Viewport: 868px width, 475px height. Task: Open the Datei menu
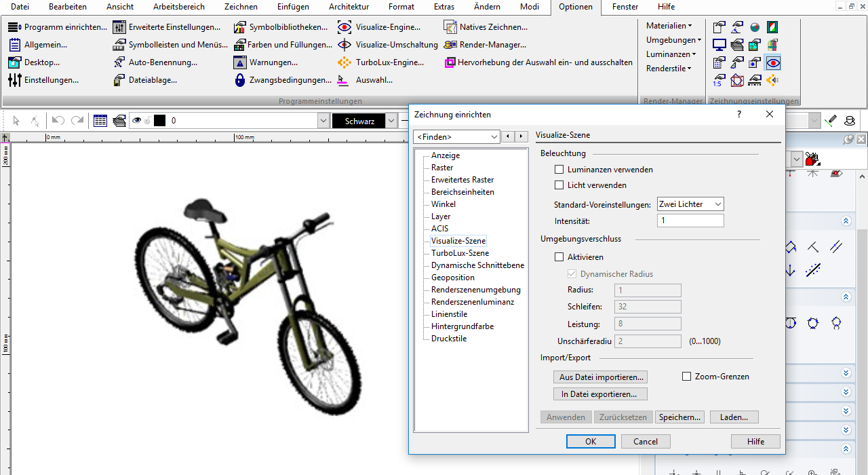point(20,7)
